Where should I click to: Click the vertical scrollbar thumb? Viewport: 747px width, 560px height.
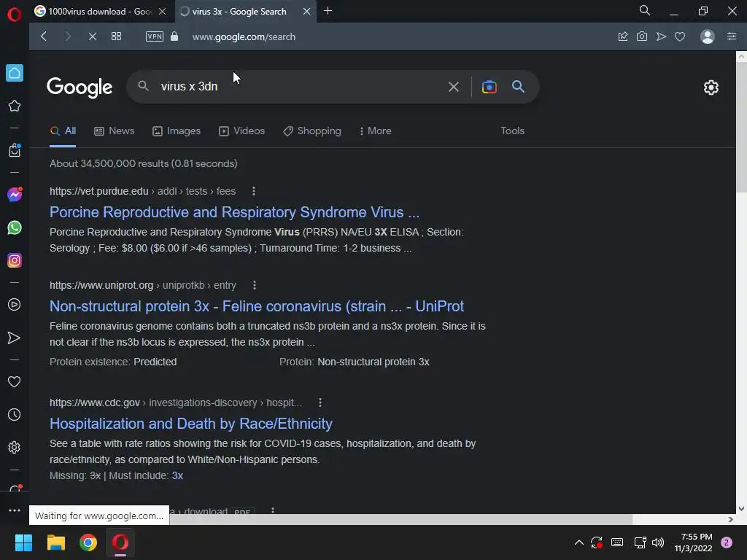click(741, 128)
